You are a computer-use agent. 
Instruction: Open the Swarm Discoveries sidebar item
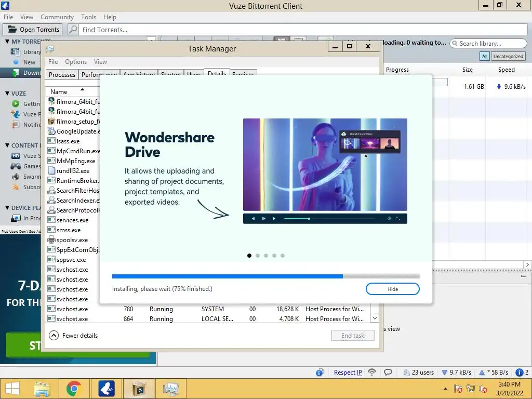pos(26,177)
